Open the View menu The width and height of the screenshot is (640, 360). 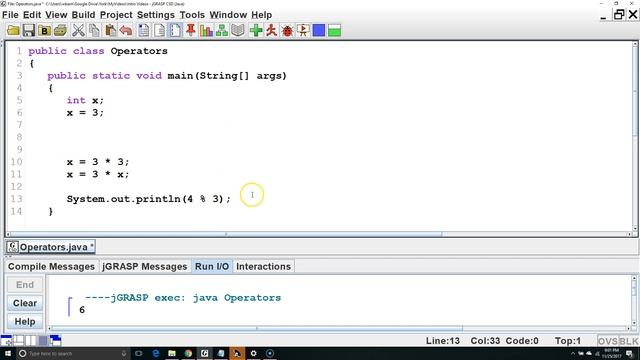click(56, 15)
